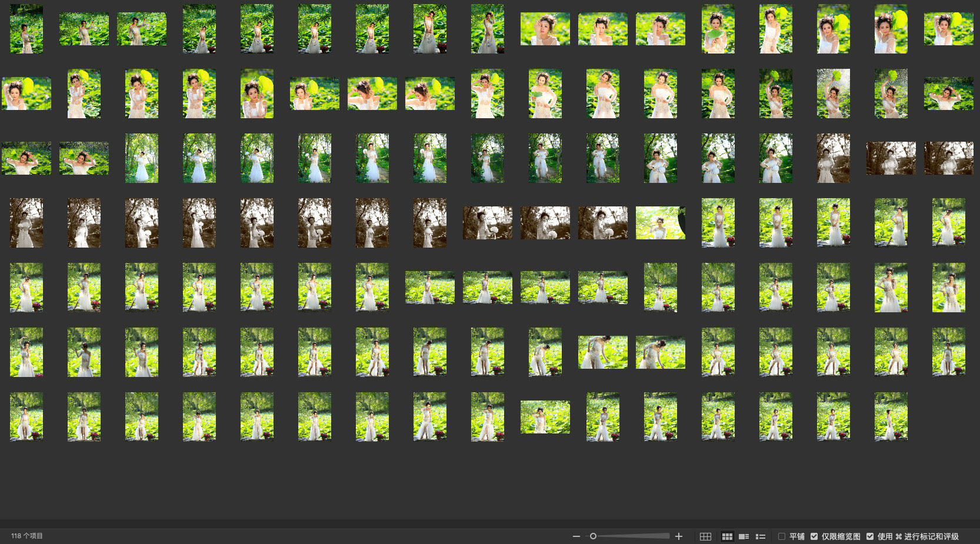Screen dimensions: 980x544
Task: Select the first thumbnail in the top row
Action: click(26, 29)
